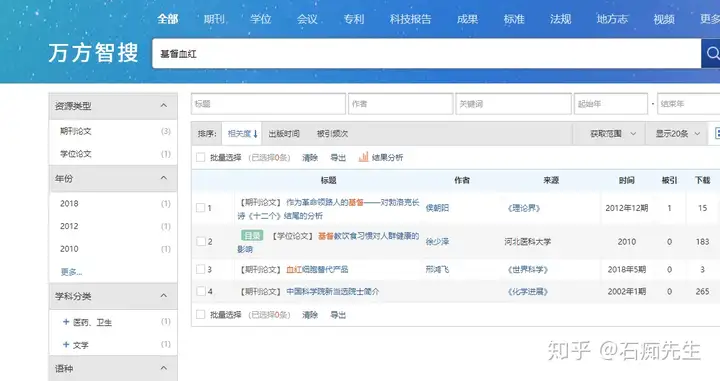This screenshot has height=381, width=720.
Task: Open source 《理论界》 link
Action: tap(524, 208)
